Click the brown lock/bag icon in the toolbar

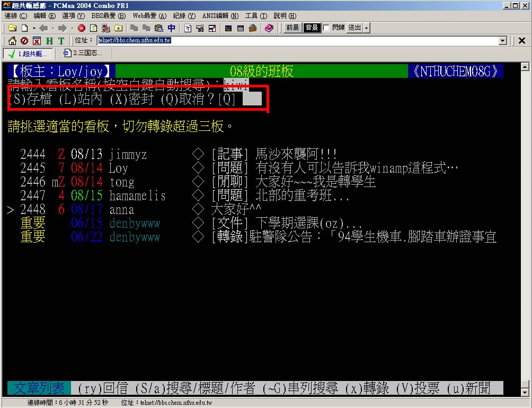253,28
